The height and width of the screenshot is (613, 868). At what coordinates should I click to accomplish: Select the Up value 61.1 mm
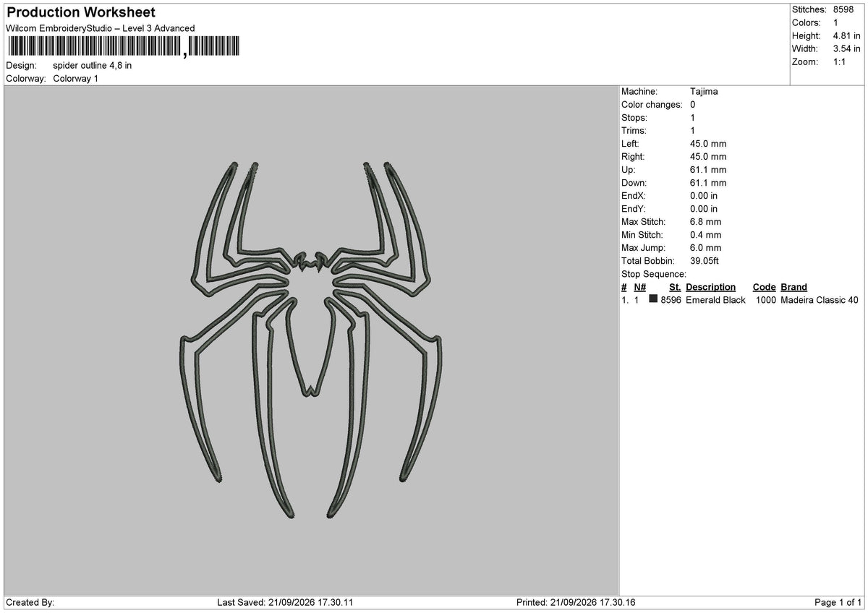[x=708, y=170]
